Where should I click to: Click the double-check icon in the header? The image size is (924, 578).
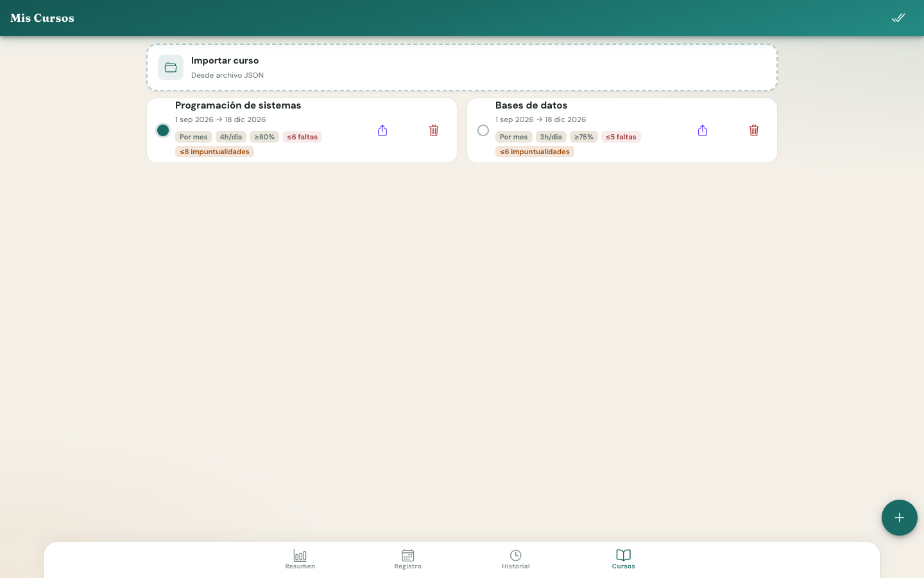coord(898,18)
